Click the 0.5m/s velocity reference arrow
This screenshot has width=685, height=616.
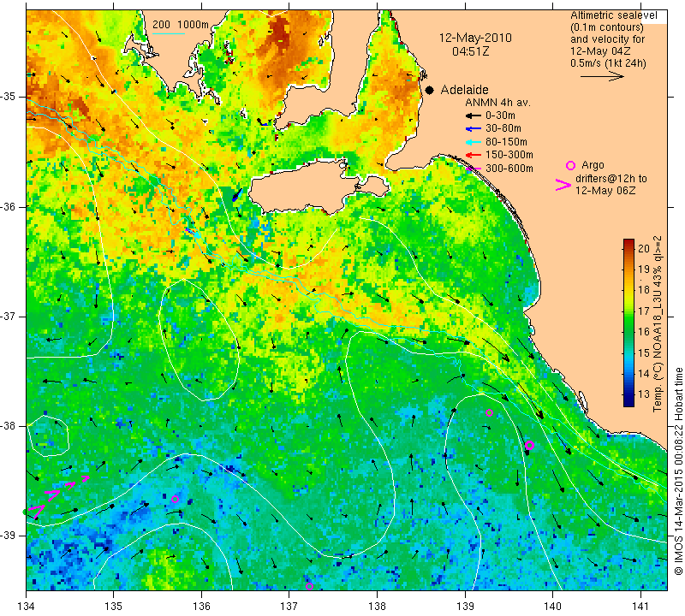point(602,76)
